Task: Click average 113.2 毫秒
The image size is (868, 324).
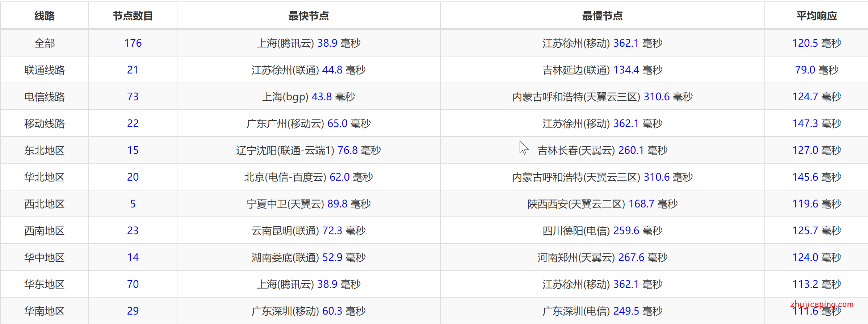Action: tap(817, 284)
